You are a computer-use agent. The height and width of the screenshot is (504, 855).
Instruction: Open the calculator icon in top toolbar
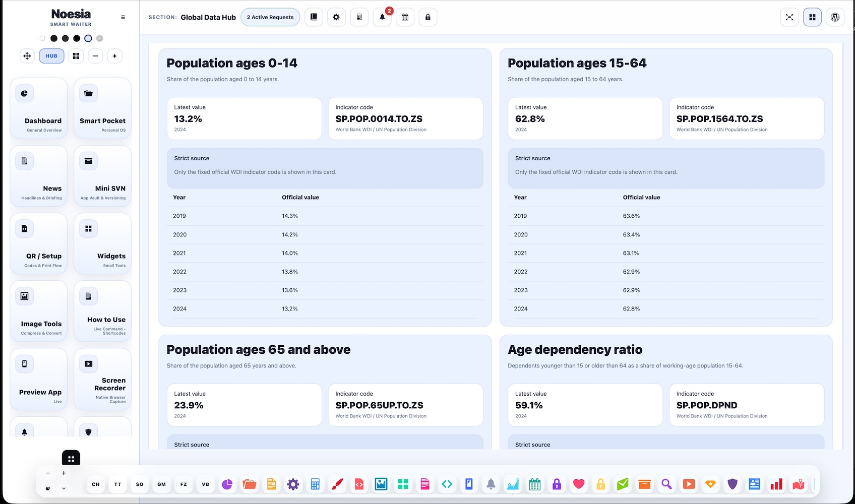tap(359, 17)
